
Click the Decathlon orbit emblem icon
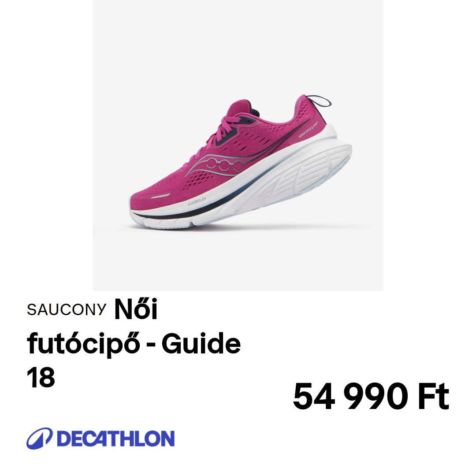[x=40, y=439]
